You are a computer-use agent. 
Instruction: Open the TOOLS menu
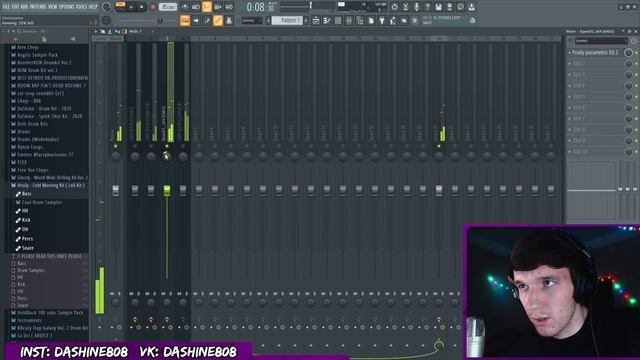point(82,7)
